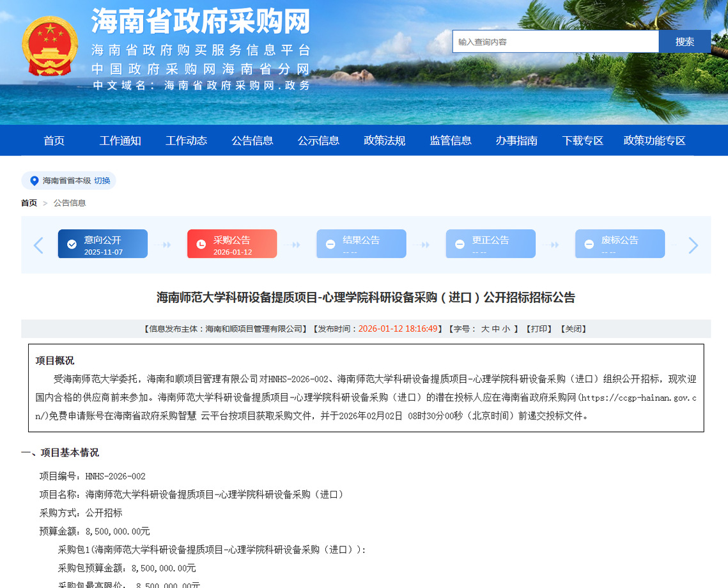Image resolution: width=728 pixels, height=588 pixels.
Task: Click the 打印 link
Action: coord(539,329)
